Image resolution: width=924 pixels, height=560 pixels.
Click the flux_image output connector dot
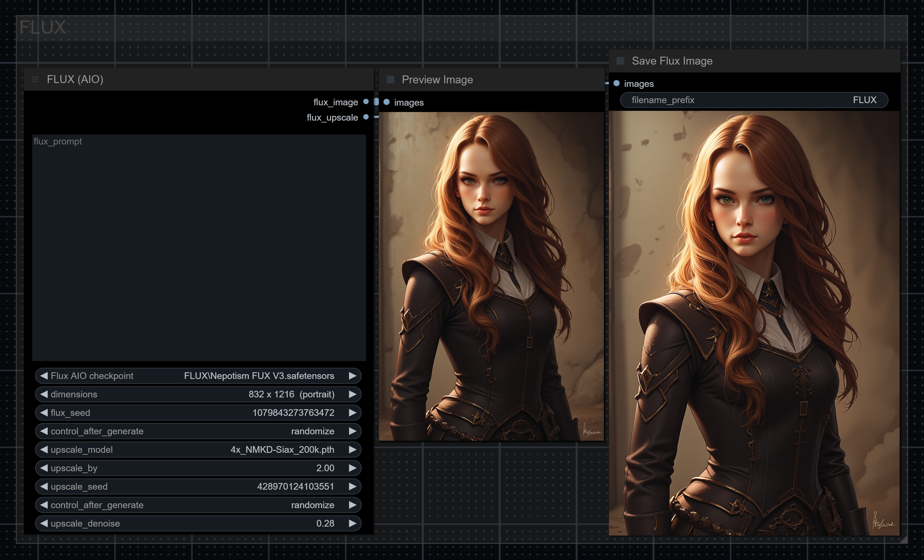(366, 101)
